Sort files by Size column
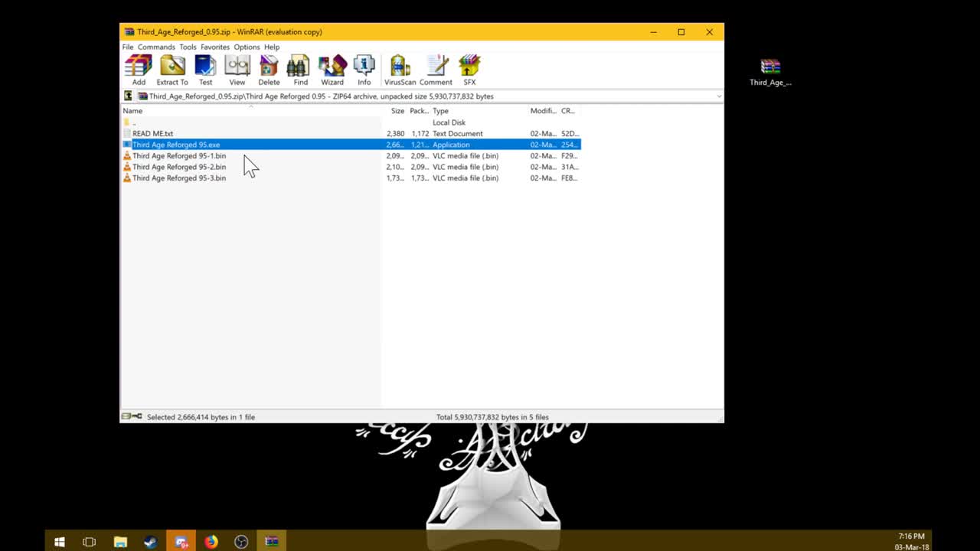980x551 pixels. [x=397, y=111]
